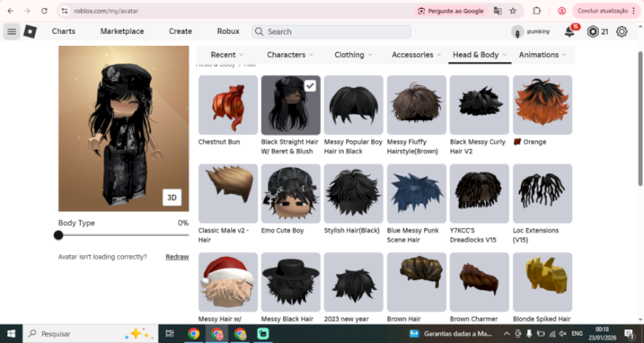The width and height of the screenshot is (644, 343).
Task: Go to the Marketplace tab
Action: coord(122,31)
